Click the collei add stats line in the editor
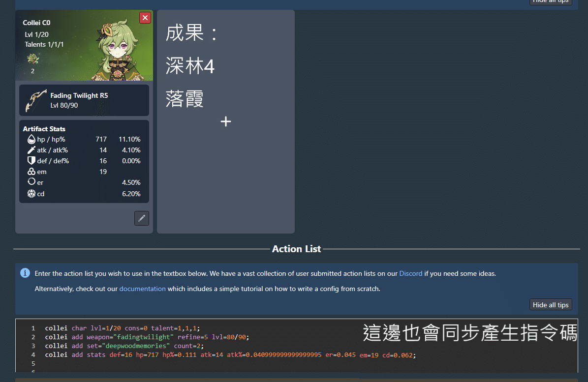The width and height of the screenshot is (588, 382). point(197,354)
